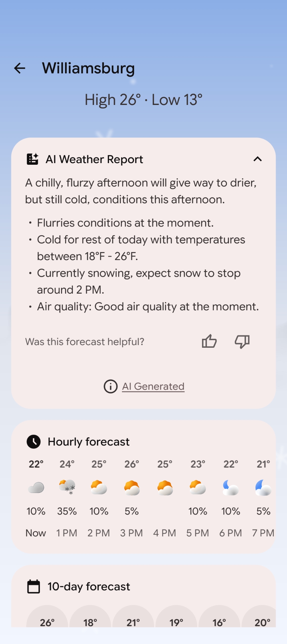Tap the Hourly forecast clock icon
Image resolution: width=287 pixels, height=644 pixels.
[34, 442]
